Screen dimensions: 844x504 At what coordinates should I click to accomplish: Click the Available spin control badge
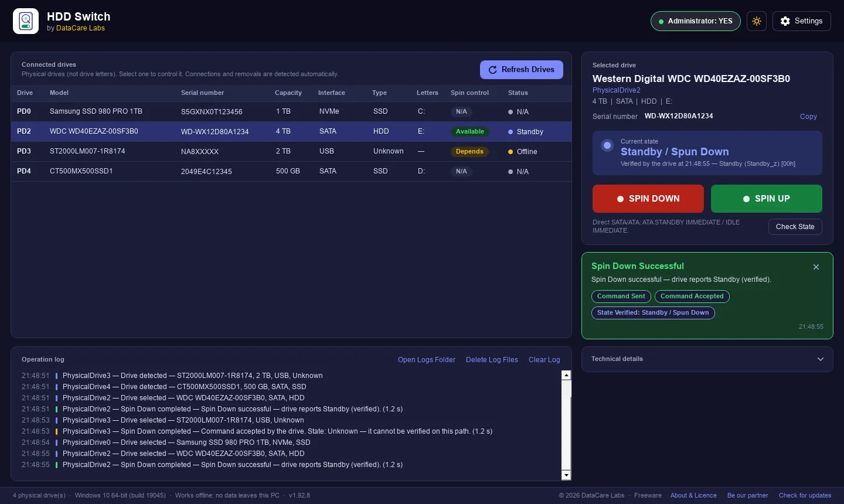(470, 132)
